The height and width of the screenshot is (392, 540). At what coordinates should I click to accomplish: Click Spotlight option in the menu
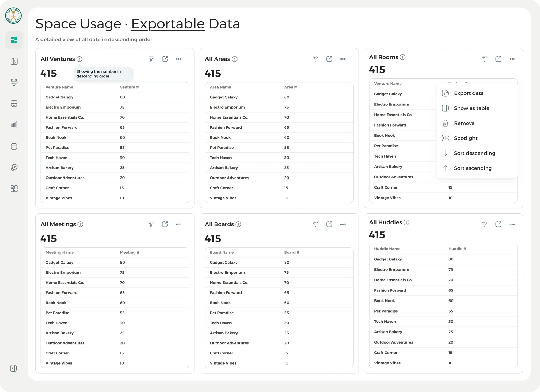(466, 138)
